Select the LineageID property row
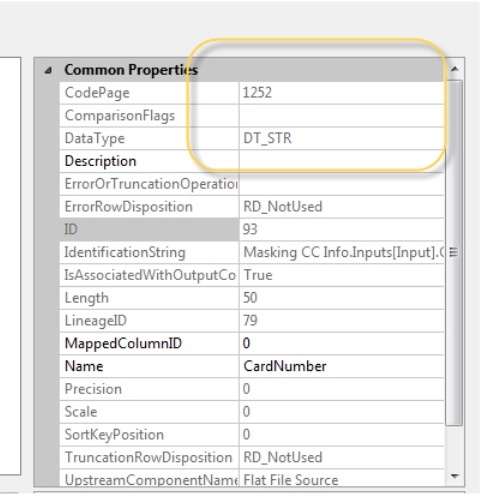Image resolution: width=480 pixels, height=496 pixels. coord(252,321)
